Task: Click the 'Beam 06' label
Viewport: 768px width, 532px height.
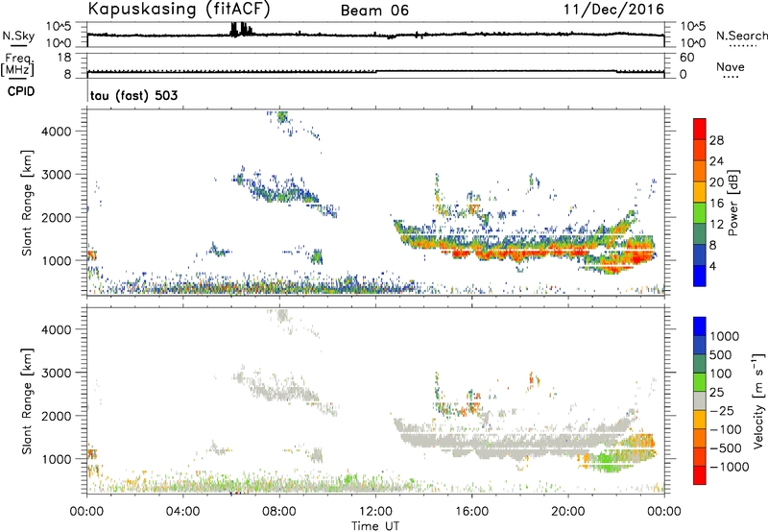Action: pos(374,11)
